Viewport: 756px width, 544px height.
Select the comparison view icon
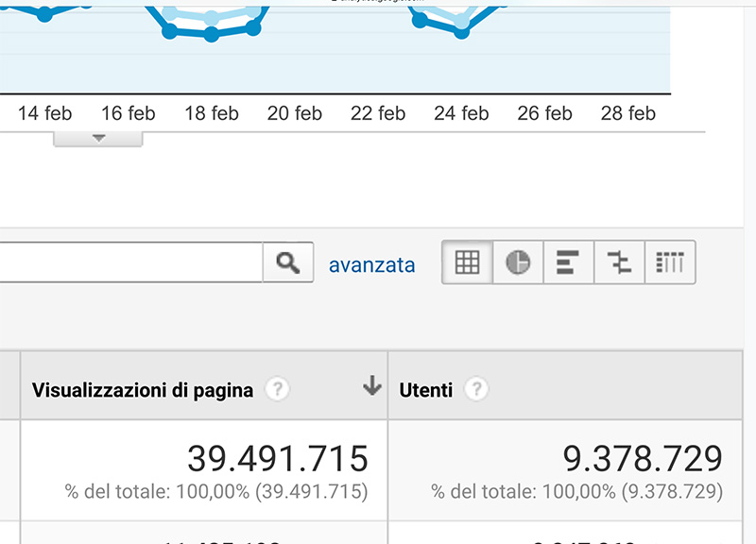619,263
